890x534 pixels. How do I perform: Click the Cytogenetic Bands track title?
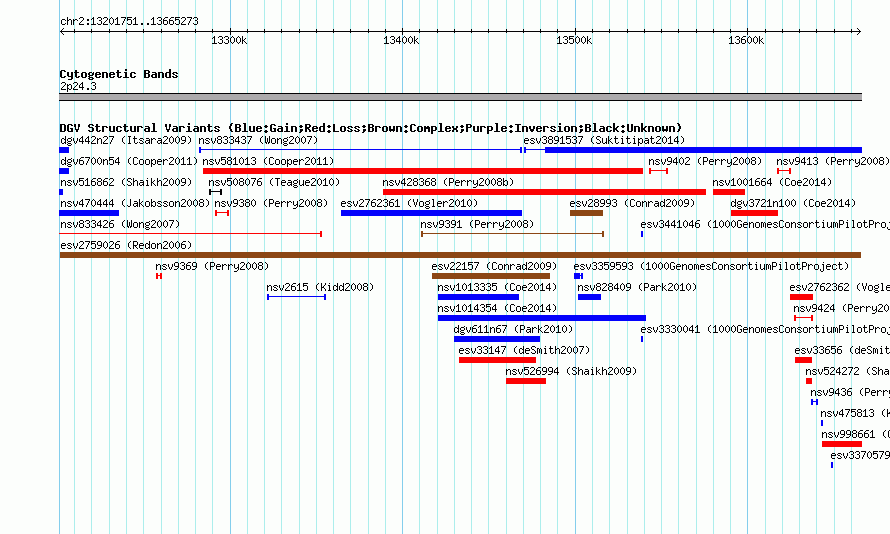coord(119,74)
